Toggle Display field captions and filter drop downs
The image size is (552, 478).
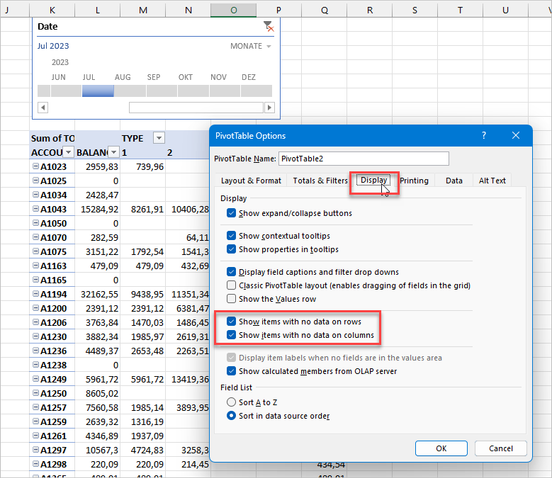point(231,272)
